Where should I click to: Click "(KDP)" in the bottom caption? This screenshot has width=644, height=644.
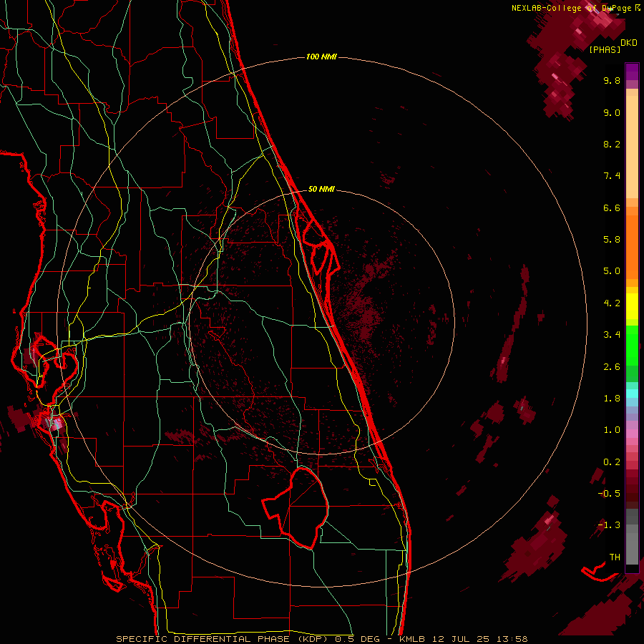tap(313, 639)
